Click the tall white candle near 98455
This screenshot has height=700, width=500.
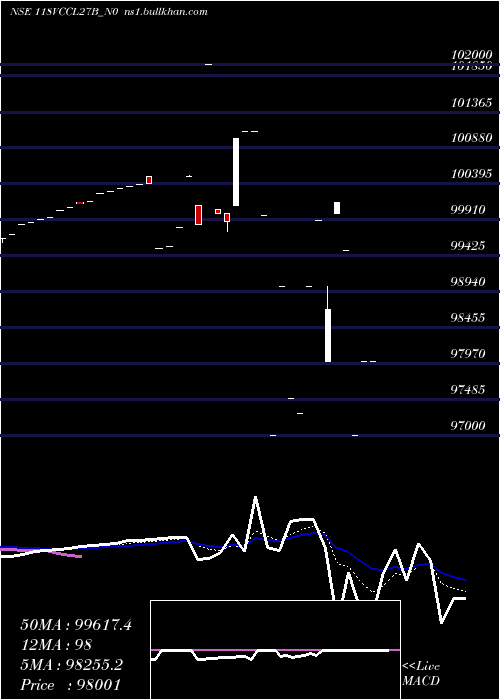(x=328, y=335)
